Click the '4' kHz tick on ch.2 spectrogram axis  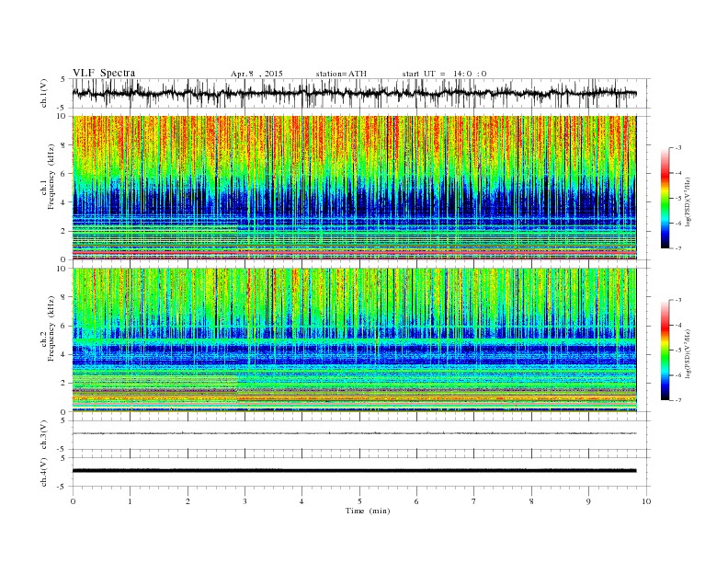pos(63,354)
